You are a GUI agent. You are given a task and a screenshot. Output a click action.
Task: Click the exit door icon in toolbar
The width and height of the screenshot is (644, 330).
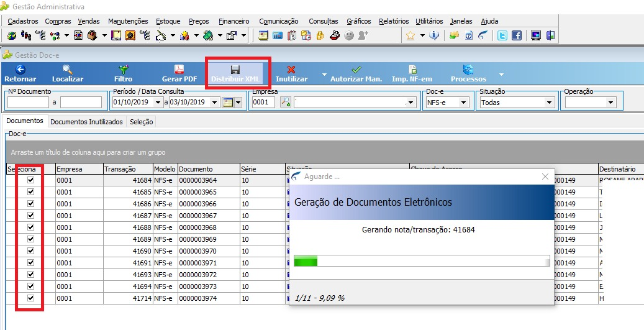(x=550, y=36)
